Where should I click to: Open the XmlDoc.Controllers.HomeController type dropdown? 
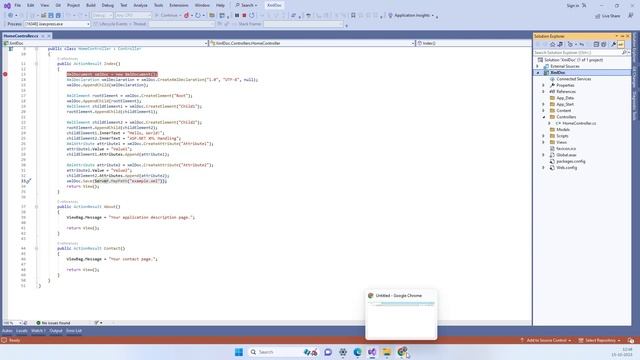(x=312, y=43)
